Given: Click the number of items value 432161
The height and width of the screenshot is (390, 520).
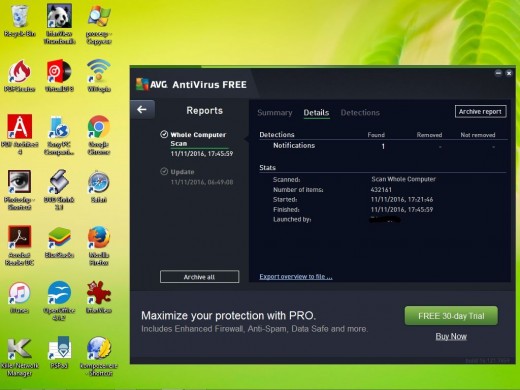Looking at the screenshot, I should 381,190.
